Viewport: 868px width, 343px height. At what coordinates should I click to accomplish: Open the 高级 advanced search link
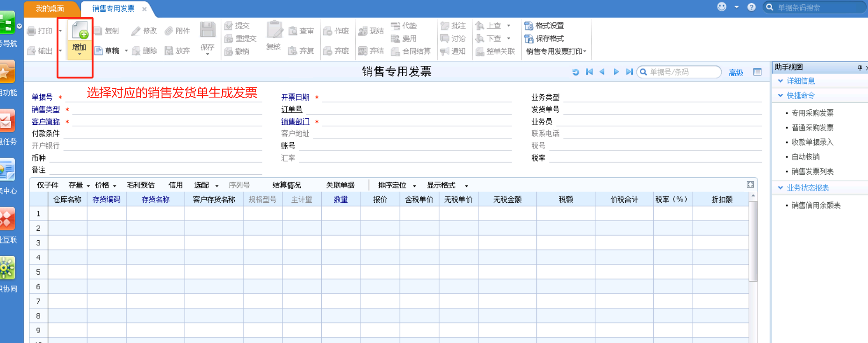point(736,72)
